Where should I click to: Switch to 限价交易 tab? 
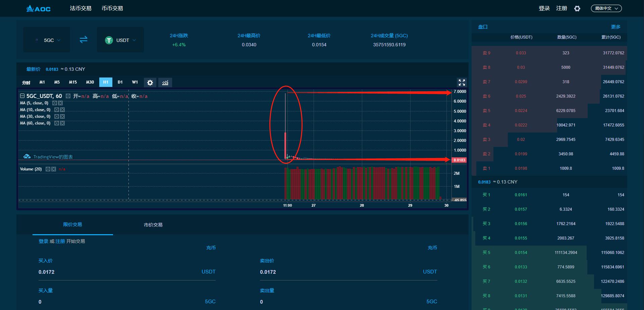click(73, 224)
